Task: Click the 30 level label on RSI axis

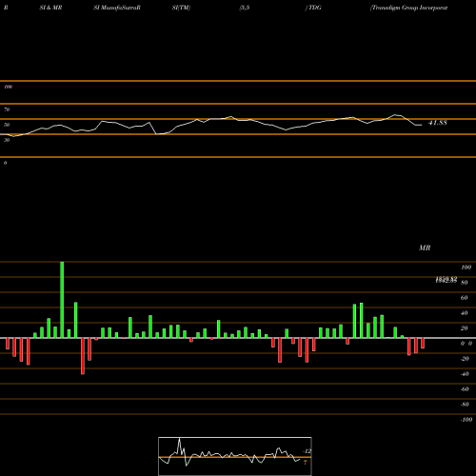Action: [x=7, y=140]
